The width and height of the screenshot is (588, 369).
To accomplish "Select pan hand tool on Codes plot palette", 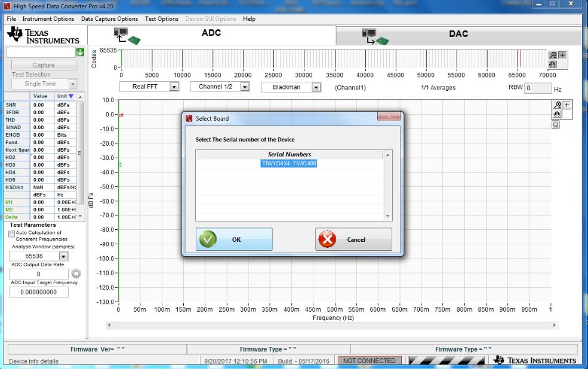I will click(x=553, y=64).
